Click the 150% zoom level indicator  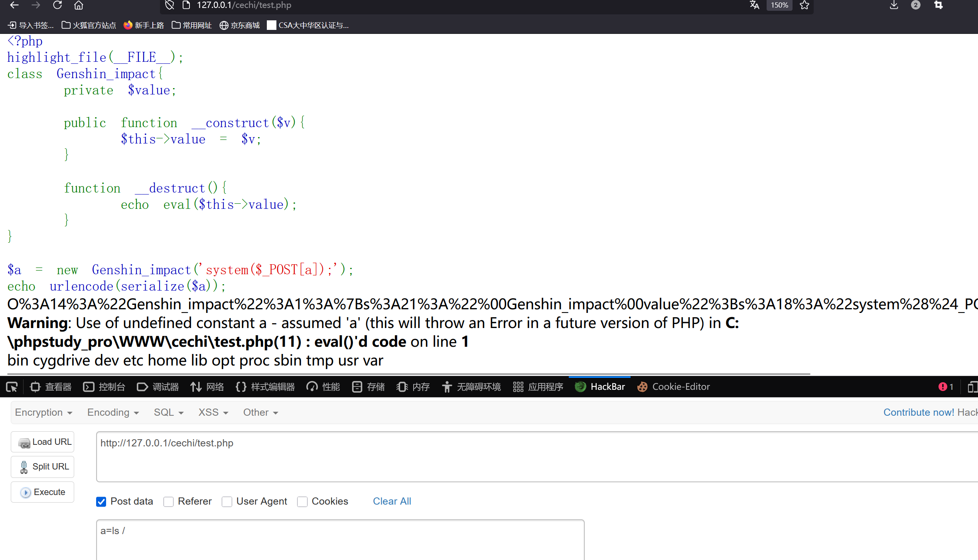[779, 5]
